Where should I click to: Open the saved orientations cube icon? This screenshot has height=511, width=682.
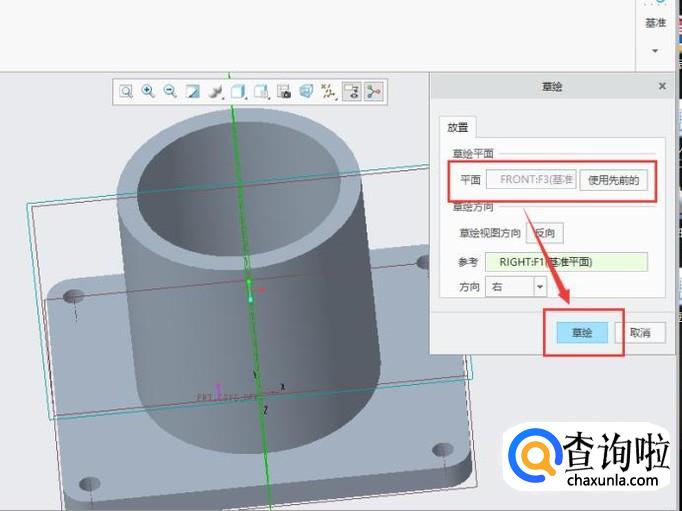[x=239, y=92]
